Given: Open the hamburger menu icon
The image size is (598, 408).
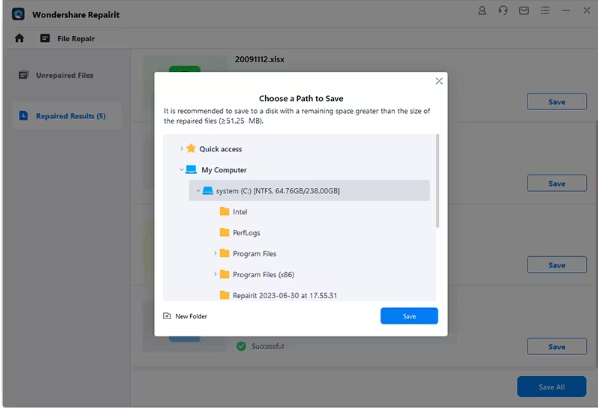Looking at the screenshot, I should coord(545,11).
